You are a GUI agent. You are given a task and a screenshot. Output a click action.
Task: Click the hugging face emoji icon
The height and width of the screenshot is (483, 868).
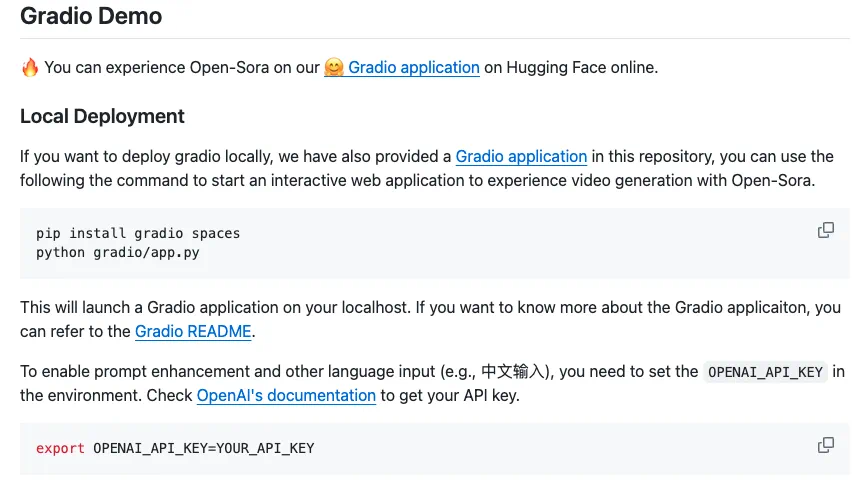click(334, 68)
